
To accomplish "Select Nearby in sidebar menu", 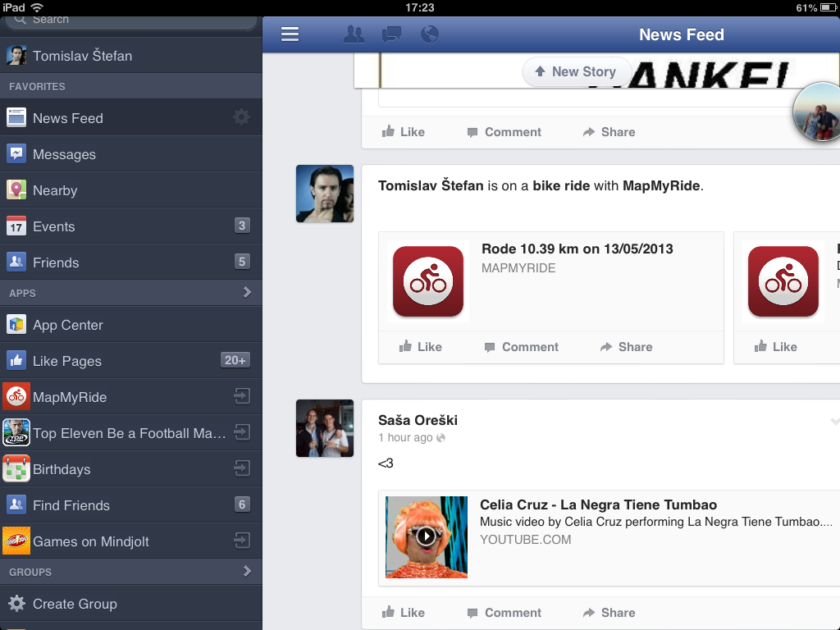I will [x=131, y=190].
